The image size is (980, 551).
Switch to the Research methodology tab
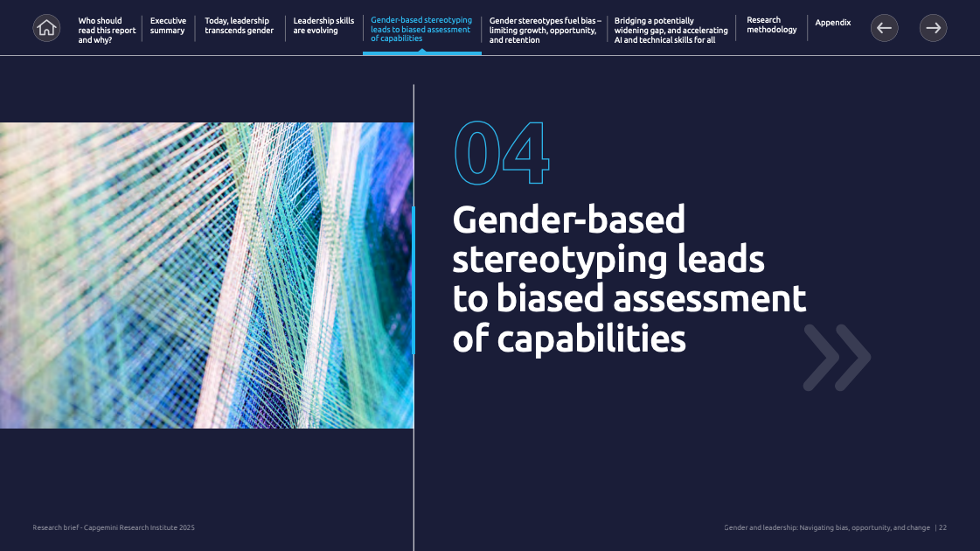coord(771,25)
